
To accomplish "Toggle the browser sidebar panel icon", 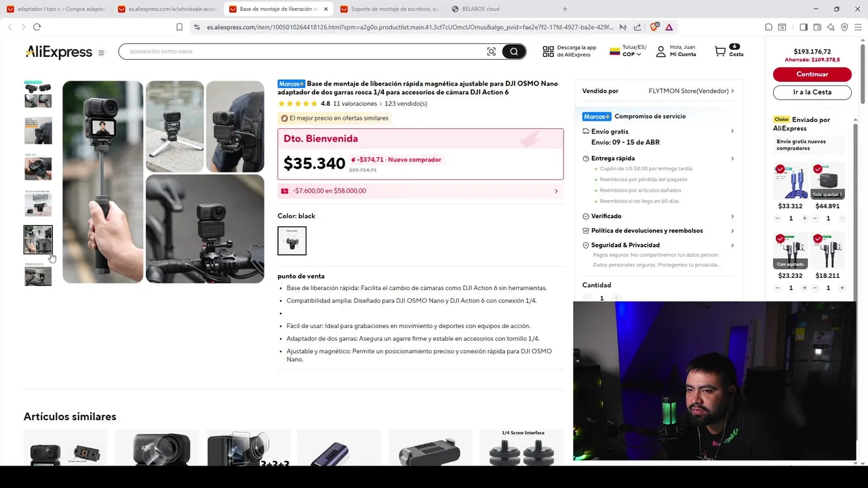I will pos(804,27).
